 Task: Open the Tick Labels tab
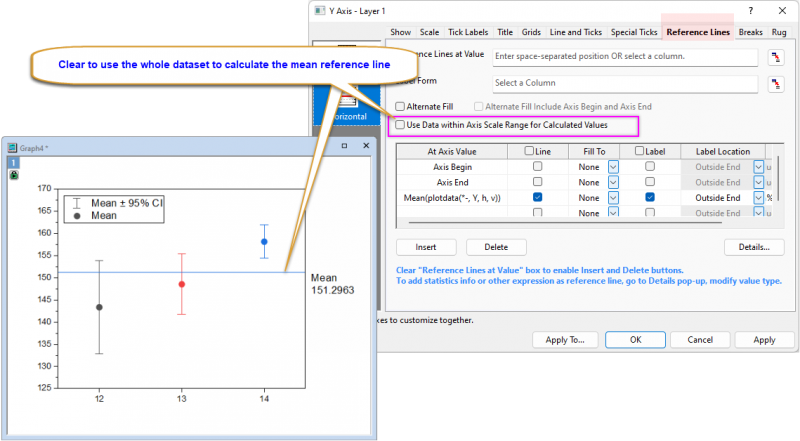pos(468,32)
